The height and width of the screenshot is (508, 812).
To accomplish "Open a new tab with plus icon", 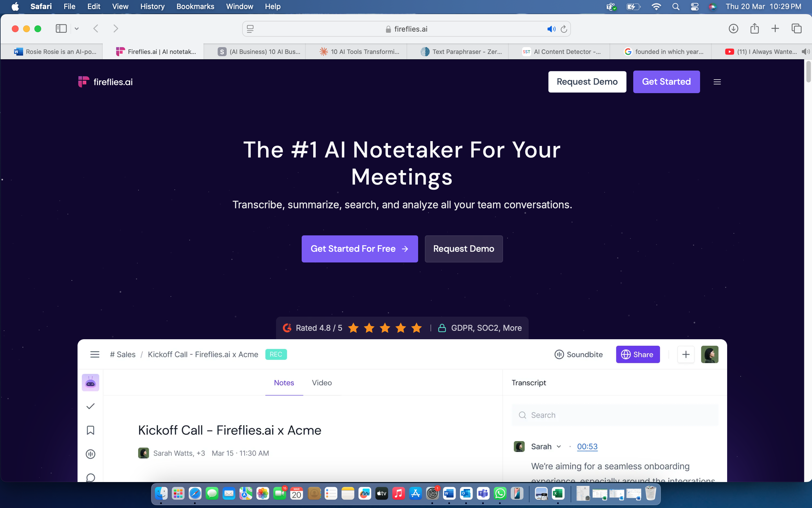I will click(775, 29).
